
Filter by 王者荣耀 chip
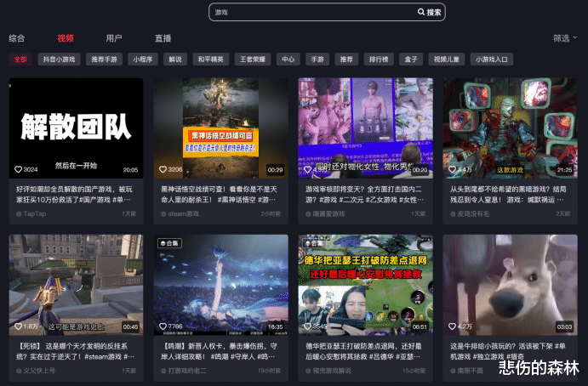[x=253, y=60]
